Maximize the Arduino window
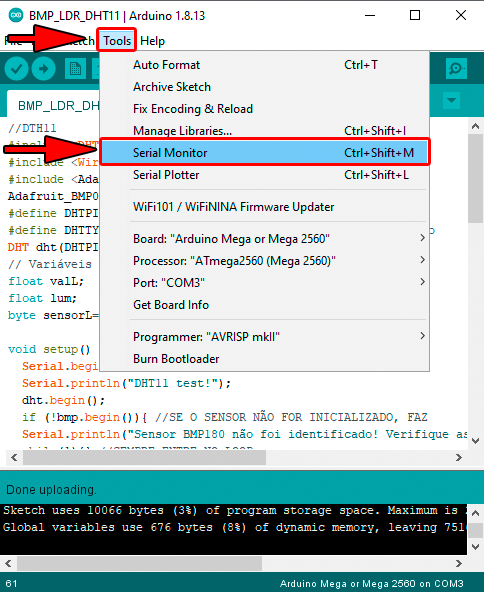Screen dimensions: 484x592 tap(415, 15)
